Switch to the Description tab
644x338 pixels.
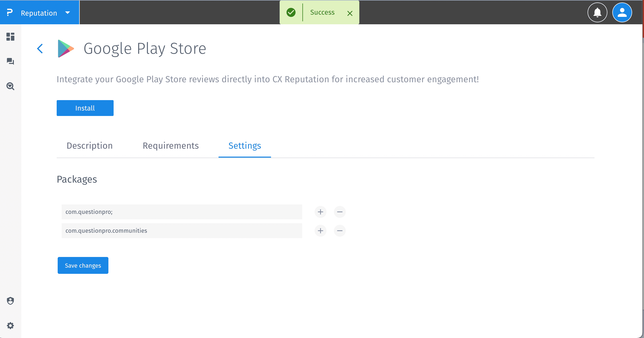coord(90,146)
